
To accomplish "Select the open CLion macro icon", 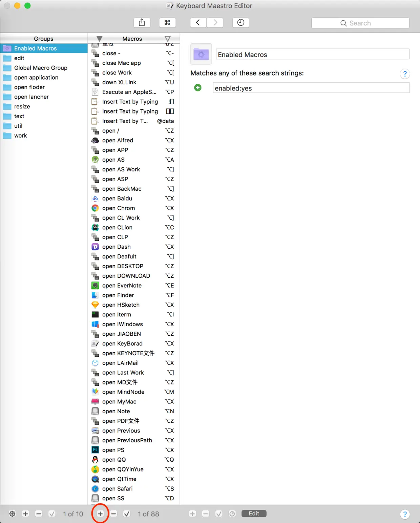I will 95,227.
